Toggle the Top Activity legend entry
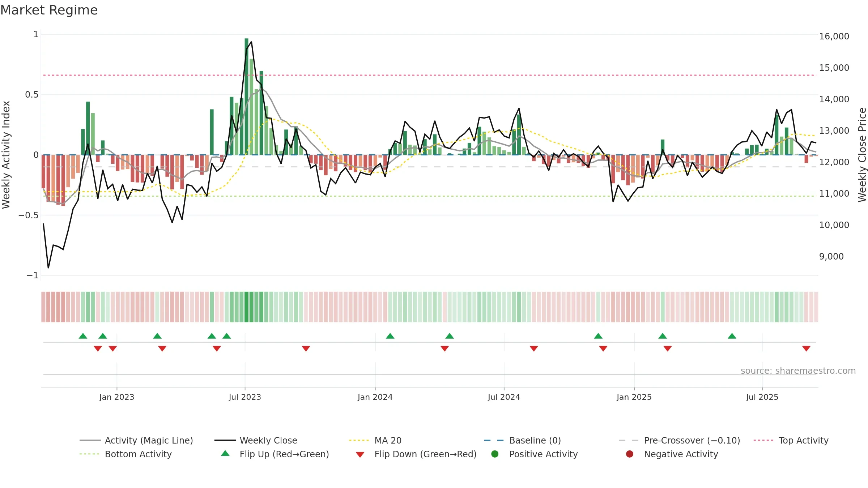Screen dimensions: 868x488 tap(791, 440)
